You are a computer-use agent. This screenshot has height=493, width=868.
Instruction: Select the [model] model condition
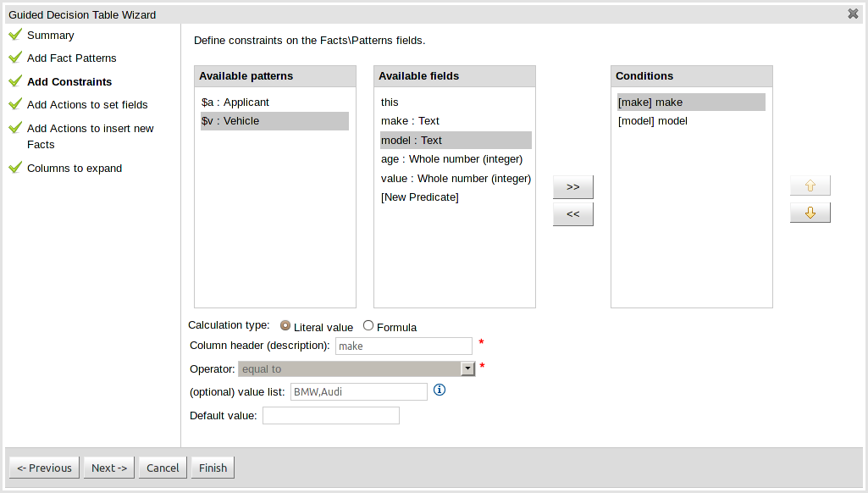tap(653, 121)
